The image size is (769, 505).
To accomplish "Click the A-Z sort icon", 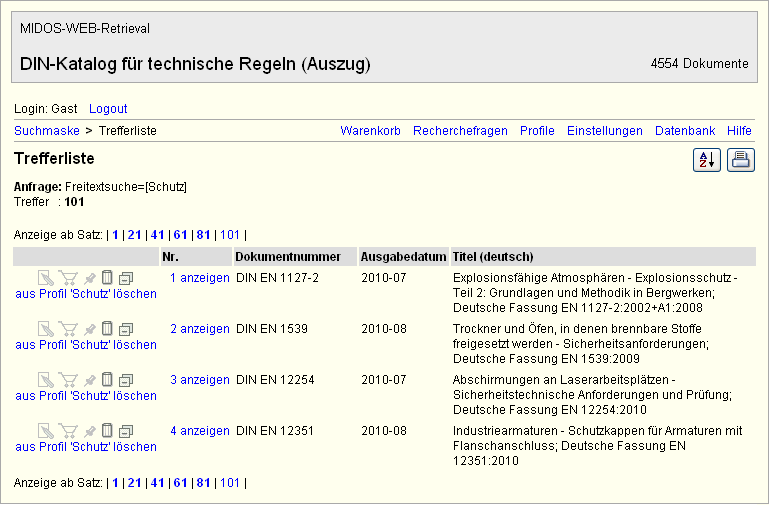I will (706, 160).
